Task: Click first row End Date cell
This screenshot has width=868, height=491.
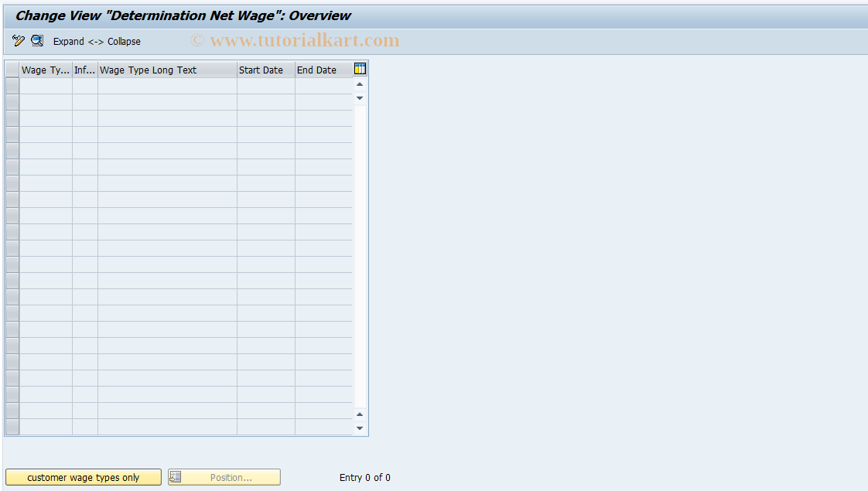Action: 324,86
